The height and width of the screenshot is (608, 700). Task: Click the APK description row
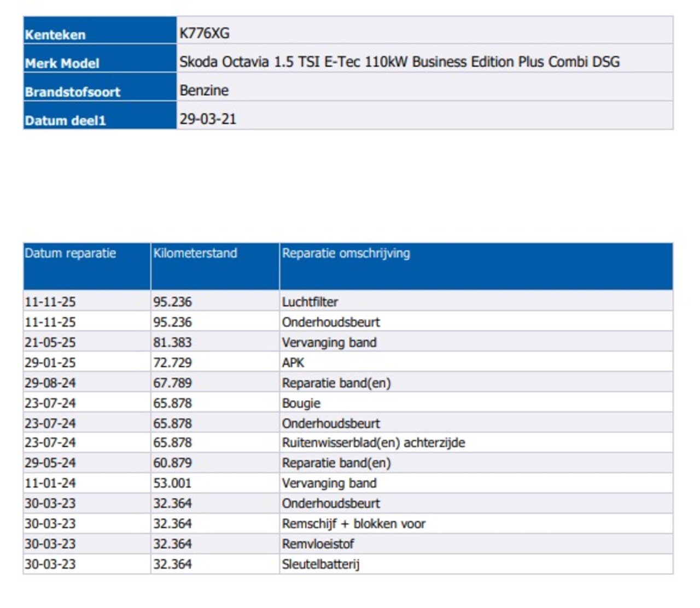coord(293,363)
